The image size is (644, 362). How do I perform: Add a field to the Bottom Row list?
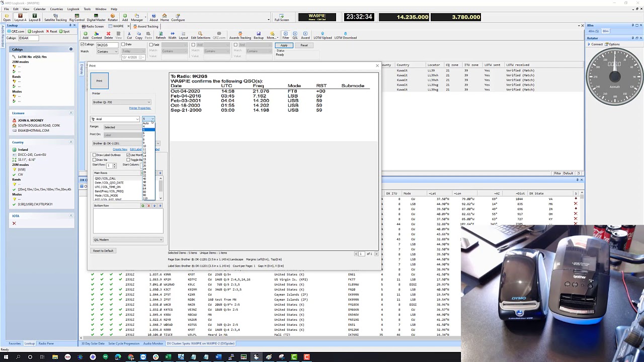tap(143, 206)
